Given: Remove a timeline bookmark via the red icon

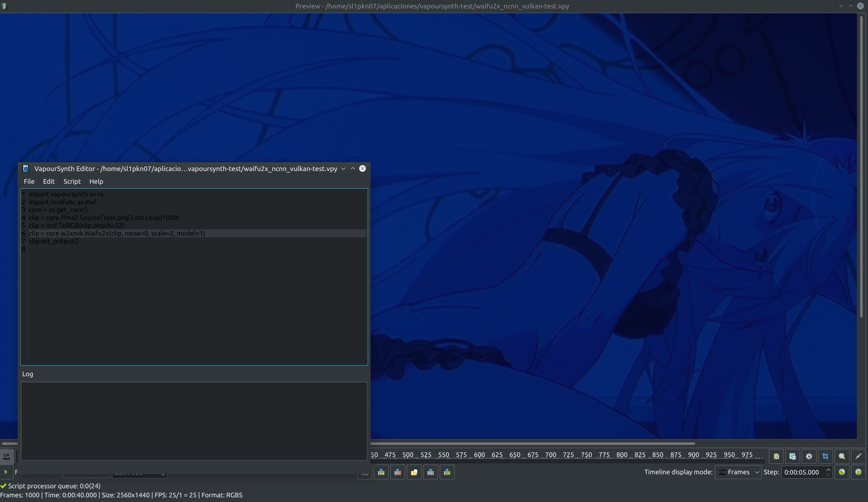Looking at the screenshot, I should (398, 472).
